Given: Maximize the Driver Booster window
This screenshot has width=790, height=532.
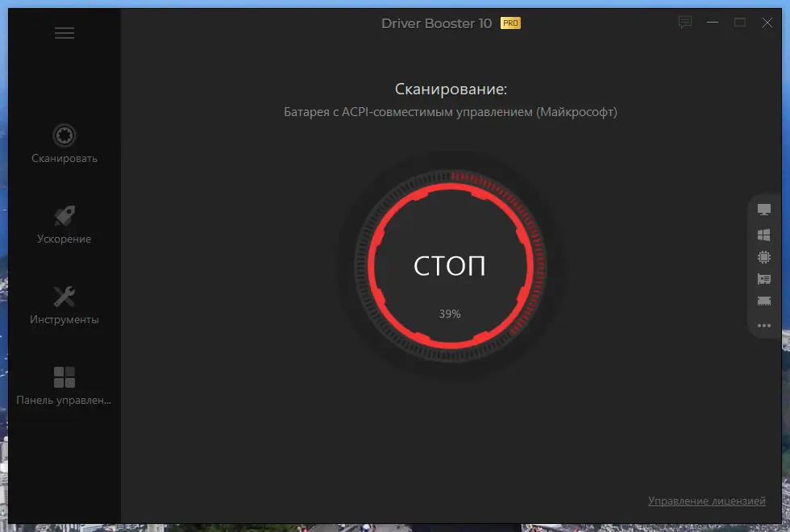Looking at the screenshot, I should (x=740, y=23).
